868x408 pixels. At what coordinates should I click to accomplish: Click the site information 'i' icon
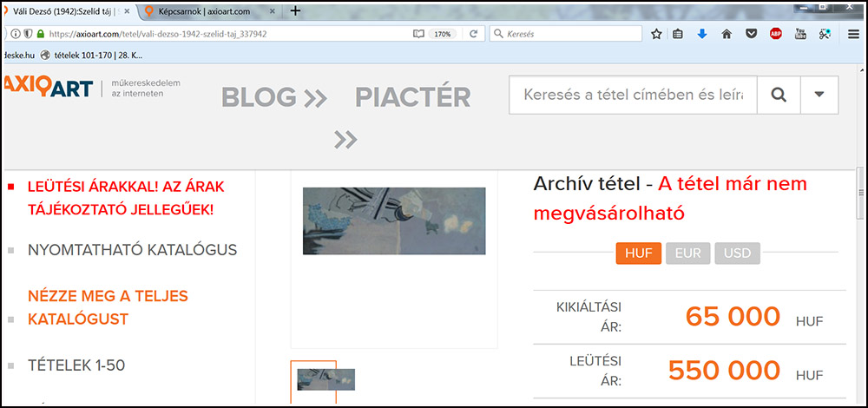(16, 34)
